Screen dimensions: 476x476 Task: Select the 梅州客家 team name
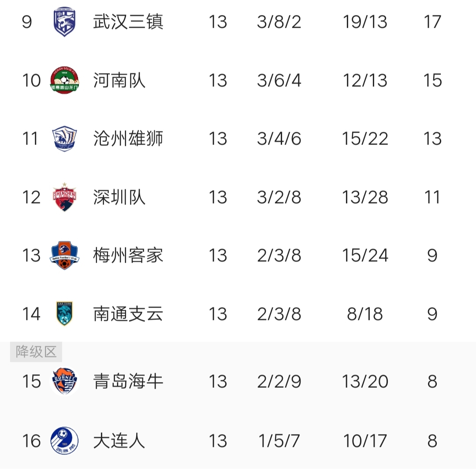128,256
